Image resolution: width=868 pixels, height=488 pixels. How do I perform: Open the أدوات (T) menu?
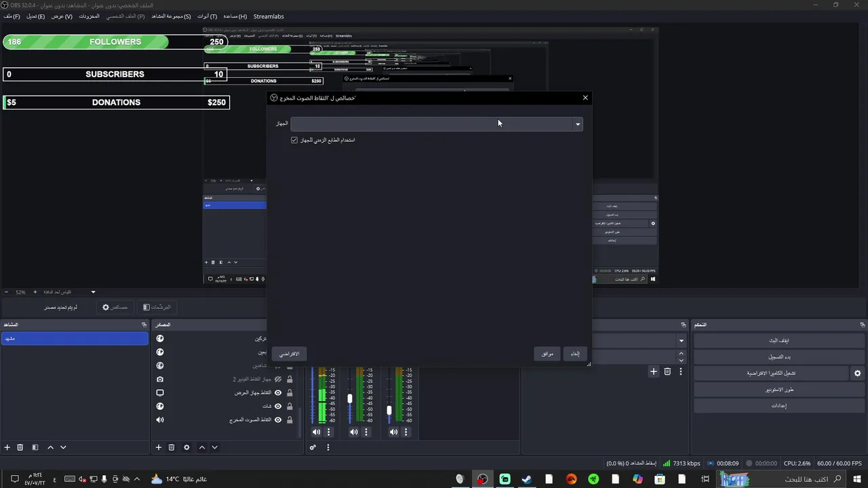click(208, 16)
